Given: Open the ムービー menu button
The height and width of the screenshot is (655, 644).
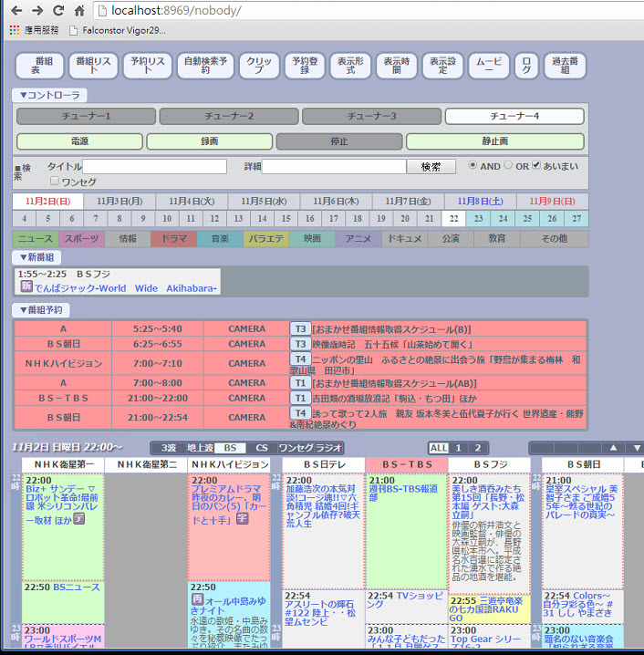Looking at the screenshot, I should pos(489,66).
